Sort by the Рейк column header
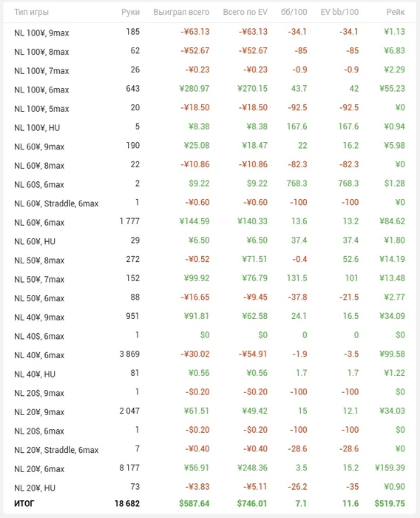The width and height of the screenshot is (420, 518). coord(396,13)
